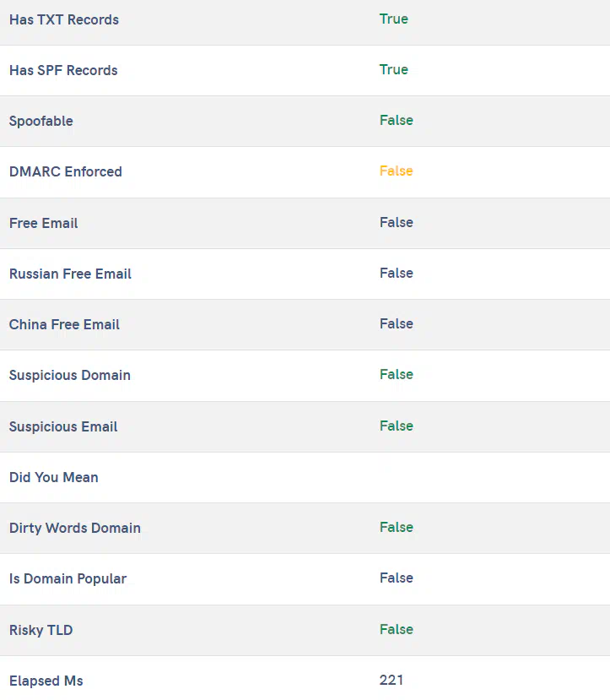
Task: Click the "Suspicious Domain" label
Action: pyautogui.click(x=70, y=375)
